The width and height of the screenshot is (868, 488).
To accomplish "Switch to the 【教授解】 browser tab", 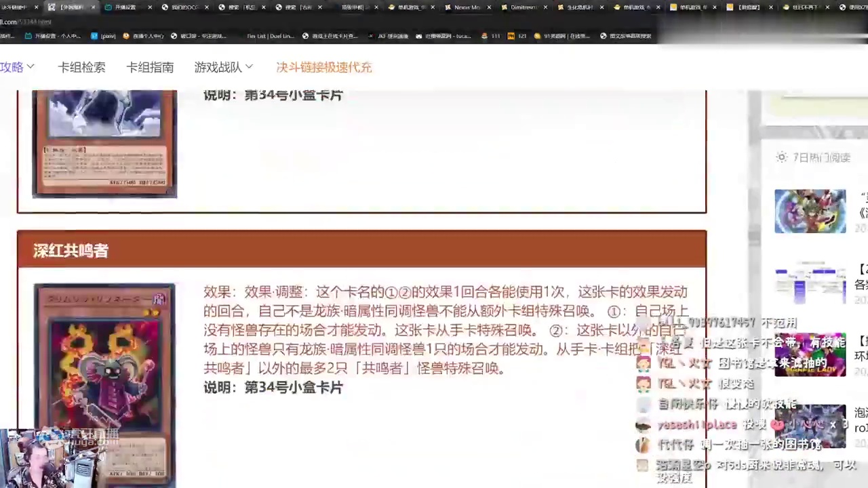I will click(x=749, y=7).
